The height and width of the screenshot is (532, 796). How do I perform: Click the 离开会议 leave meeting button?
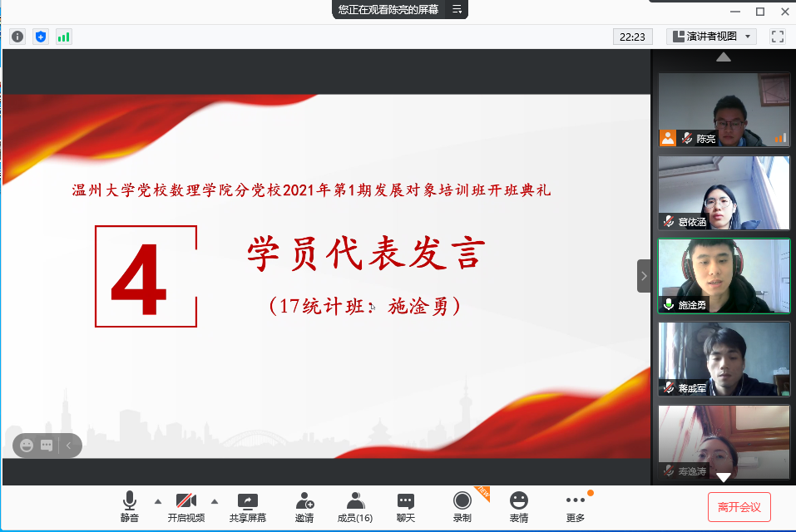coord(739,506)
